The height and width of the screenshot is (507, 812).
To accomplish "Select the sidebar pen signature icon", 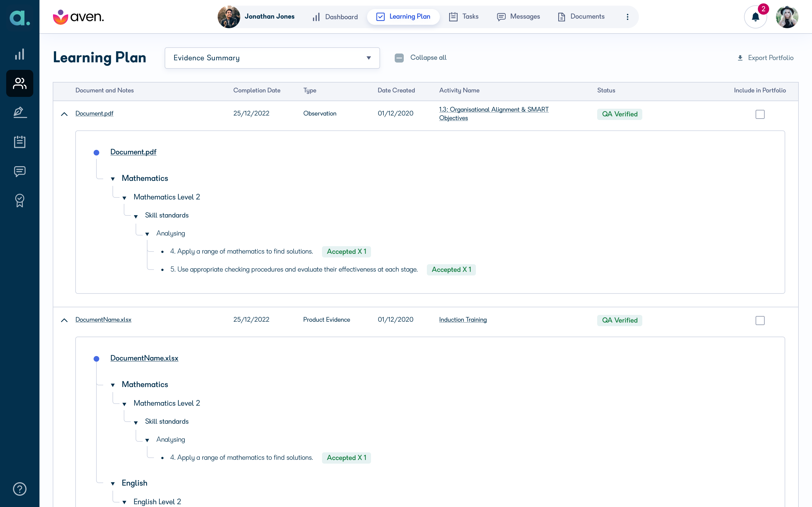I will click(x=20, y=113).
